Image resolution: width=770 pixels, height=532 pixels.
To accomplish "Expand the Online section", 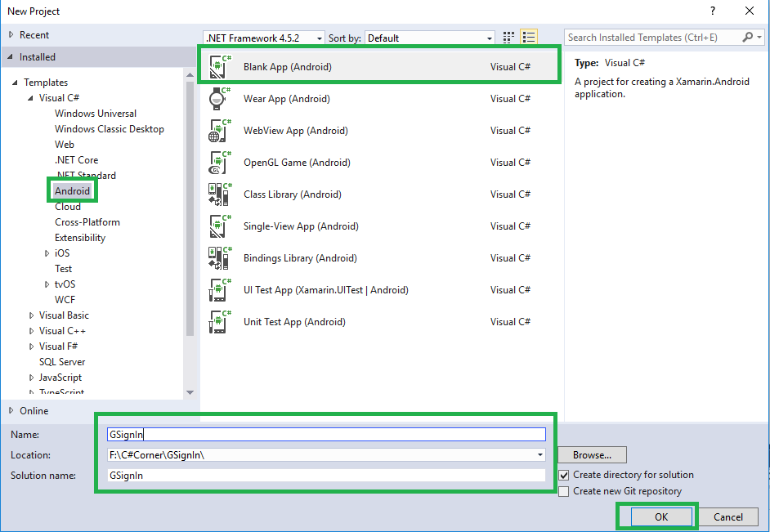I will pyautogui.click(x=11, y=411).
